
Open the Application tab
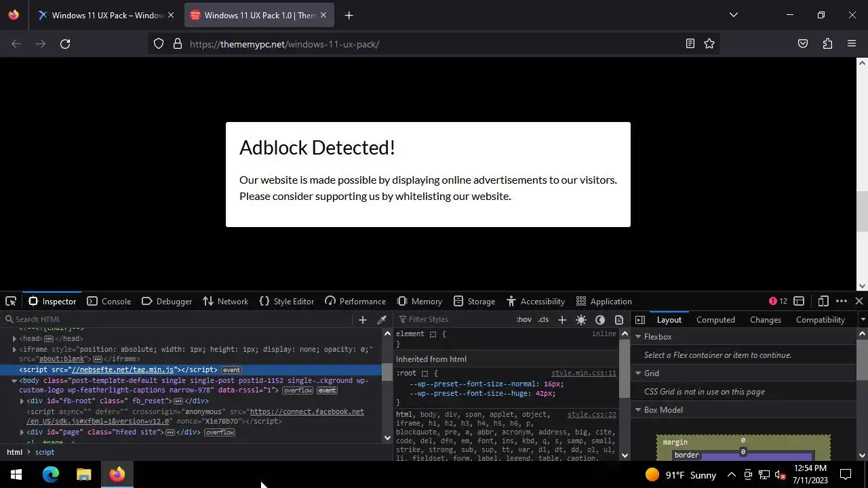click(604, 301)
